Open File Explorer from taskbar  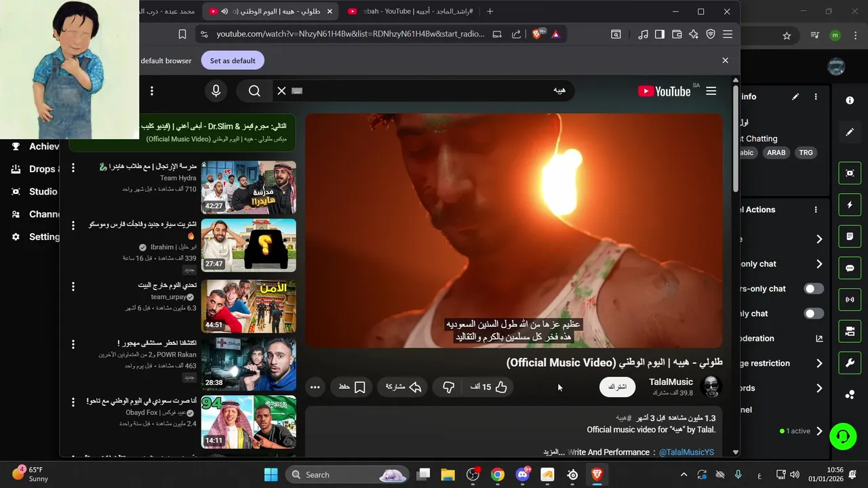coord(448,474)
